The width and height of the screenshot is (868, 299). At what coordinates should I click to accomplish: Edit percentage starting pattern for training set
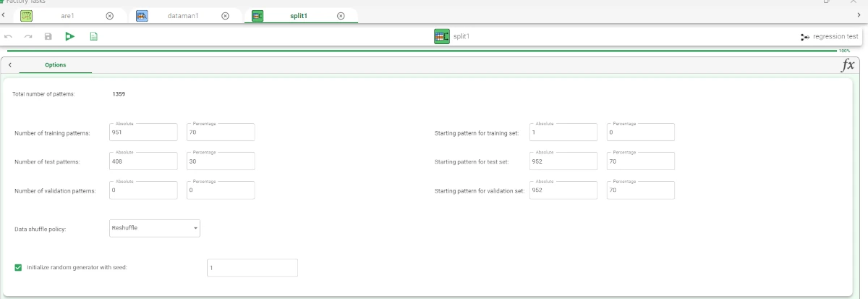(x=640, y=132)
